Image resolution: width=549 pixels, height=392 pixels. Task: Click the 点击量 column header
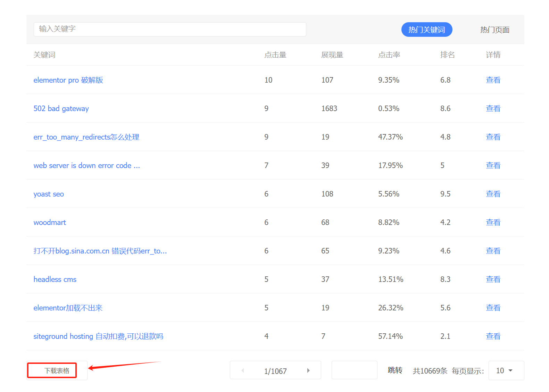coord(275,55)
